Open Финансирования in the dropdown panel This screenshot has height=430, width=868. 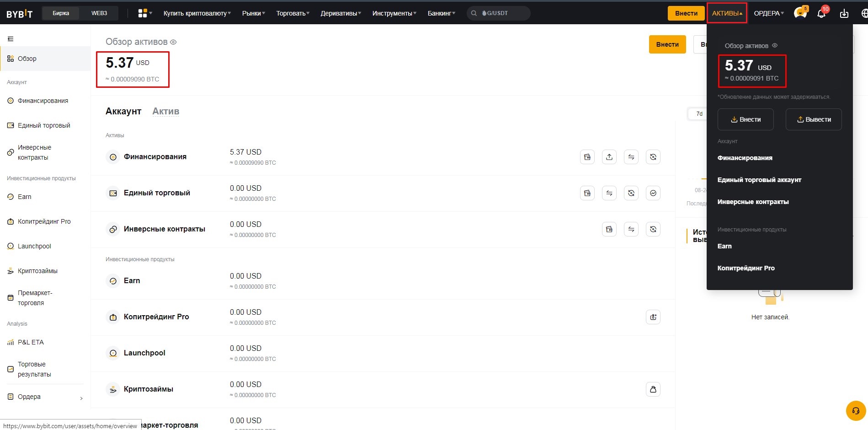coord(745,158)
